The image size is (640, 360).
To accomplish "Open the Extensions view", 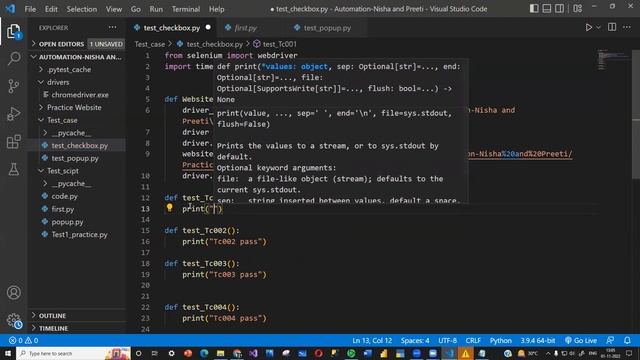I will [x=13, y=142].
